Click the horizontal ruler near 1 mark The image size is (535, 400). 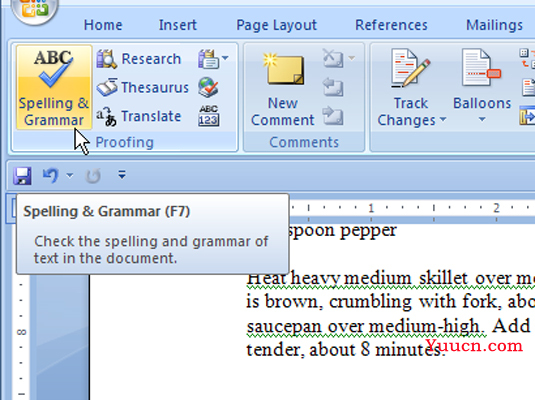pos(371,208)
